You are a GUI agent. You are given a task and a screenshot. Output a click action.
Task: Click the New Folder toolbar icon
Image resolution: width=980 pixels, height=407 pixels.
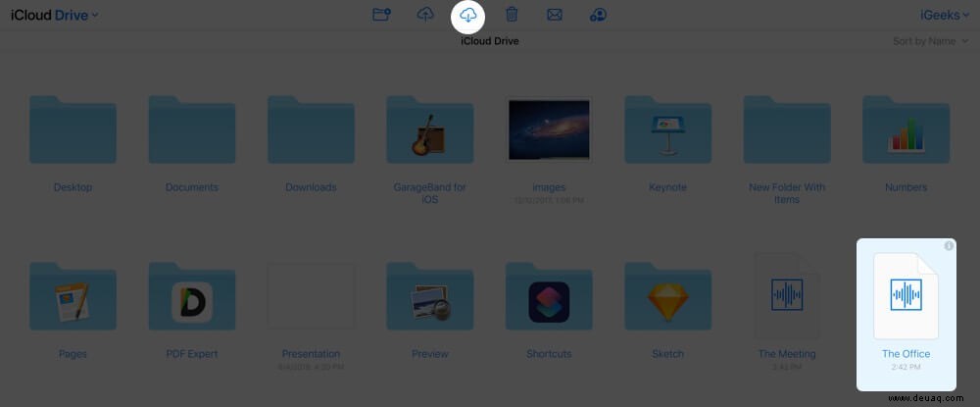point(381,15)
